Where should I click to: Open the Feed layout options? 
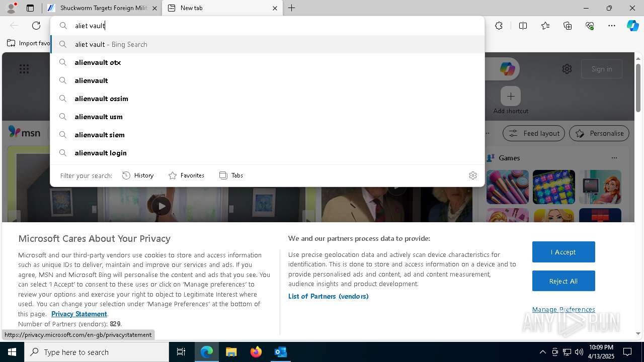534,133
